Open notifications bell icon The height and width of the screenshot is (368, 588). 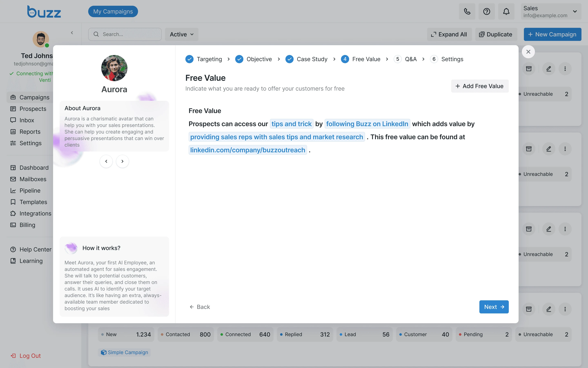(x=506, y=11)
